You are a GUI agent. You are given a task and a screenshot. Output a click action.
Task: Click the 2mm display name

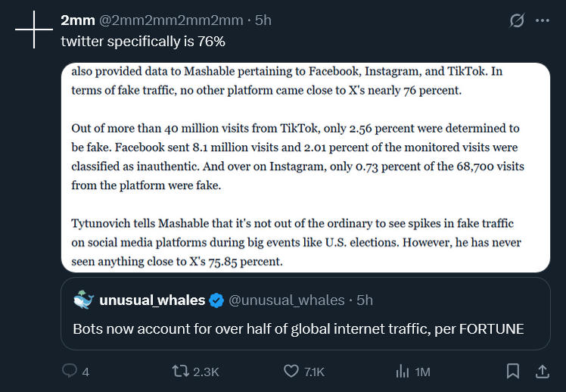[78, 20]
